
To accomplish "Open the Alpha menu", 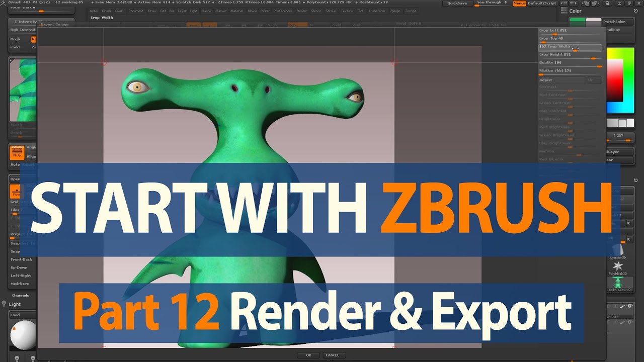I will point(94,11).
